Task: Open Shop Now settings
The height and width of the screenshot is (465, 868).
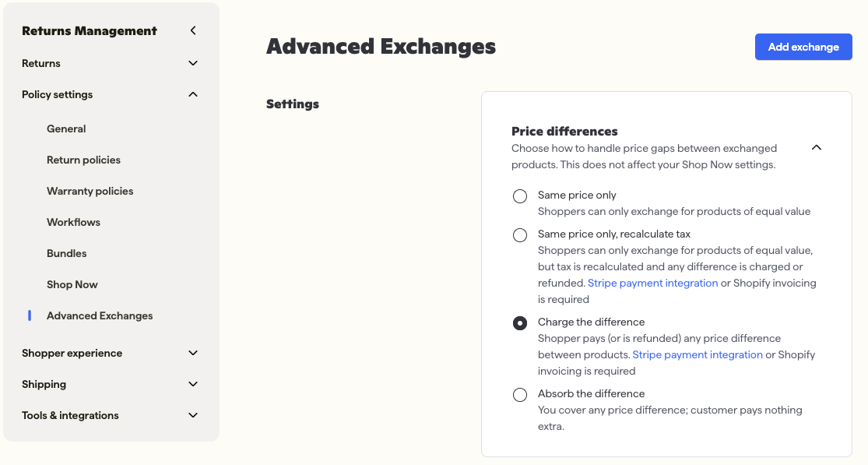Action: click(72, 284)
